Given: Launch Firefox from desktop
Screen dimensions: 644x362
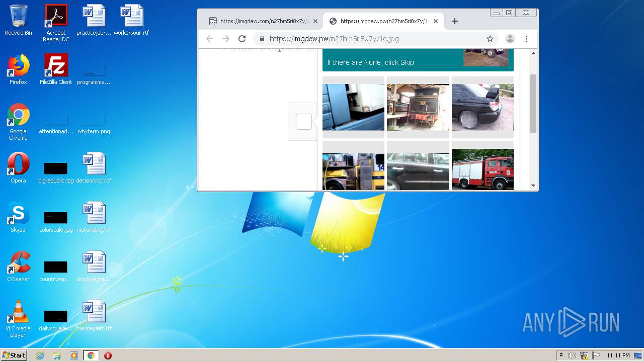Looking at the screenshot, I should coord(18,69).
